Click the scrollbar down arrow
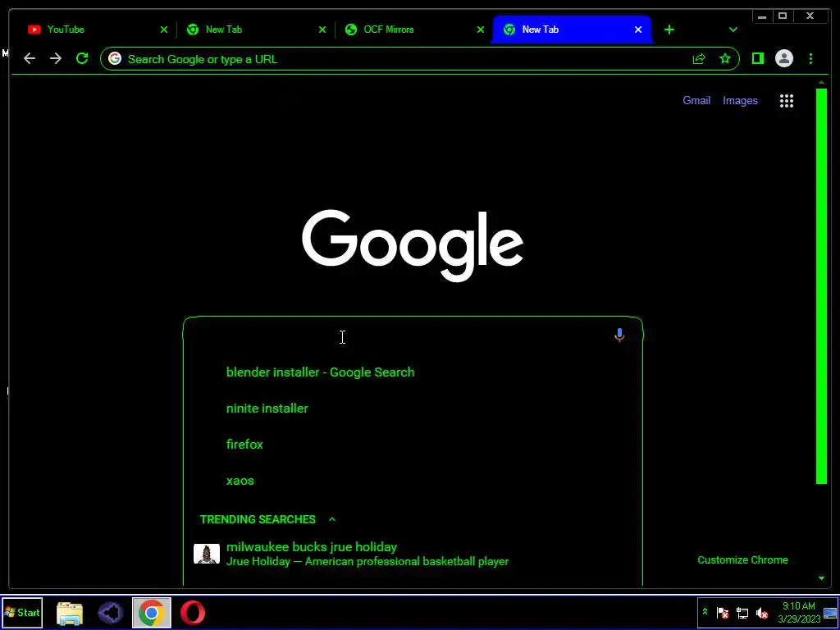This screenshot has height=630, width=840. click(821, 578)
